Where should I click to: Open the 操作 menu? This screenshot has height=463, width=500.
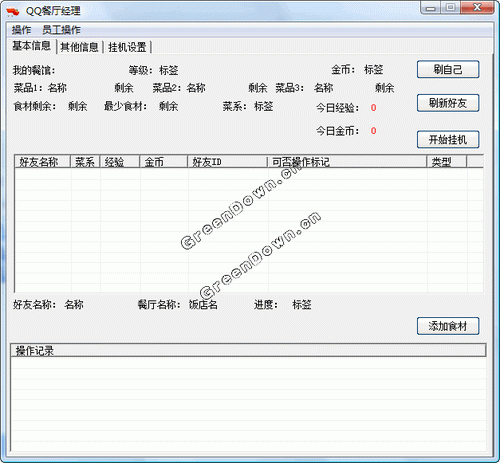tap(21, 30)
